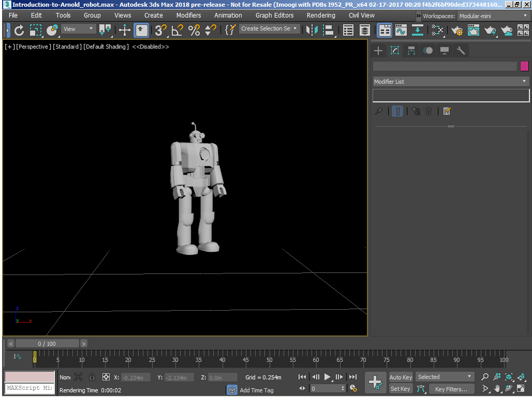Screen dimensions: 532x397
Task: Toggle Show End Result button
Action: (x=397, y=111)
